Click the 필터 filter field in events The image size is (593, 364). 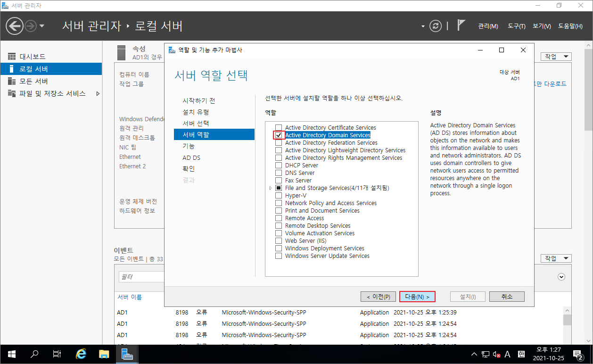pyautogui.click(x=141, y=277)
